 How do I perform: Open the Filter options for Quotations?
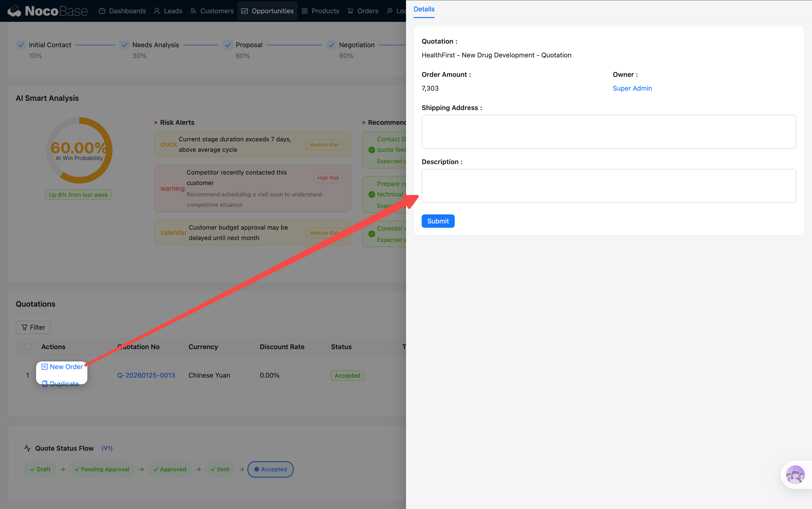[x=33, y=327]
